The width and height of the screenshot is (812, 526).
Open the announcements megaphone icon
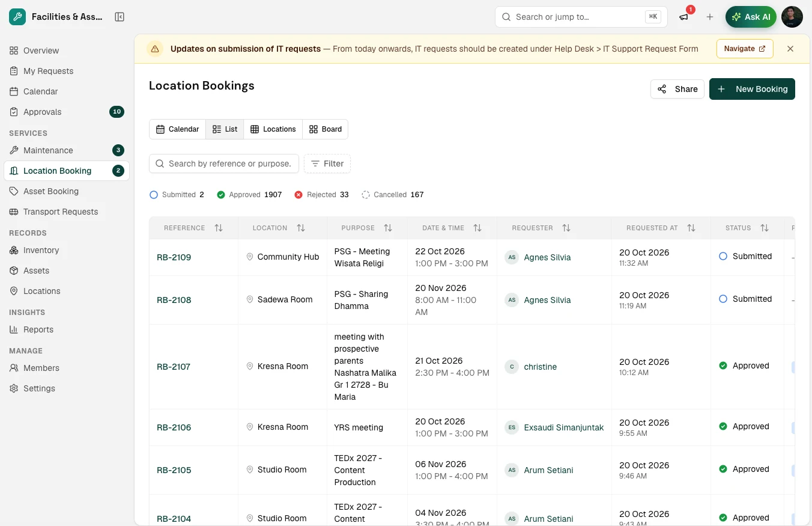click(683, 17)
